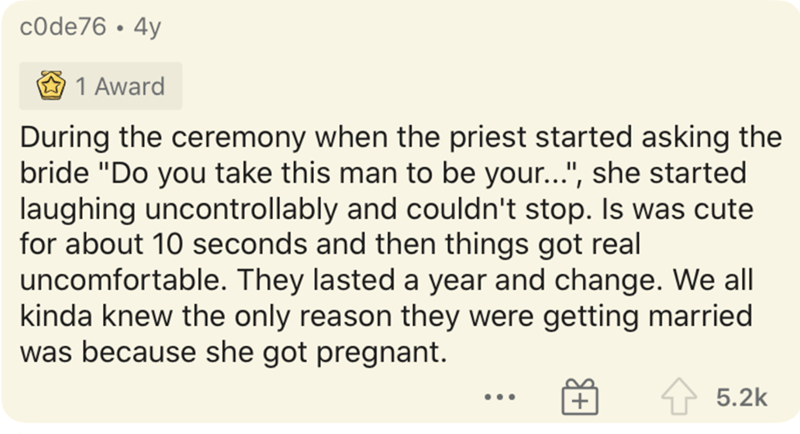Click the dot separator after the username
Viewport: 800px width, 434px height.
[119, 28]
